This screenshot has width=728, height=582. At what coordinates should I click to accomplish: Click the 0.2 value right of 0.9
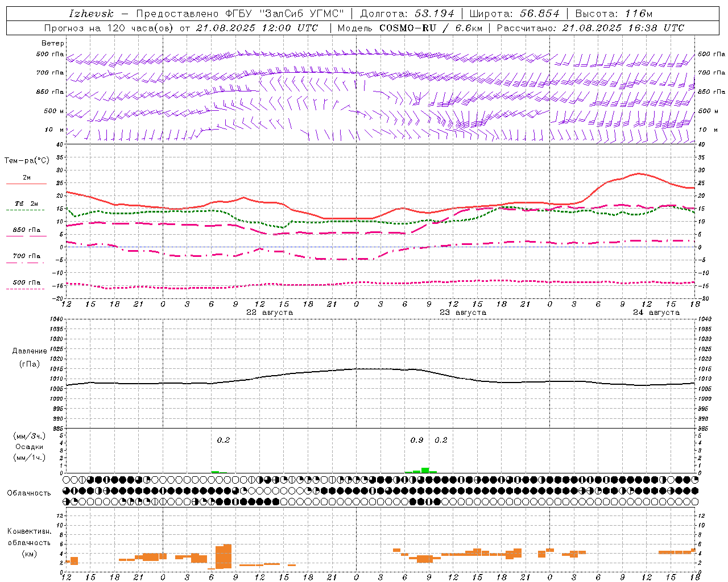(x=441, y=440)
